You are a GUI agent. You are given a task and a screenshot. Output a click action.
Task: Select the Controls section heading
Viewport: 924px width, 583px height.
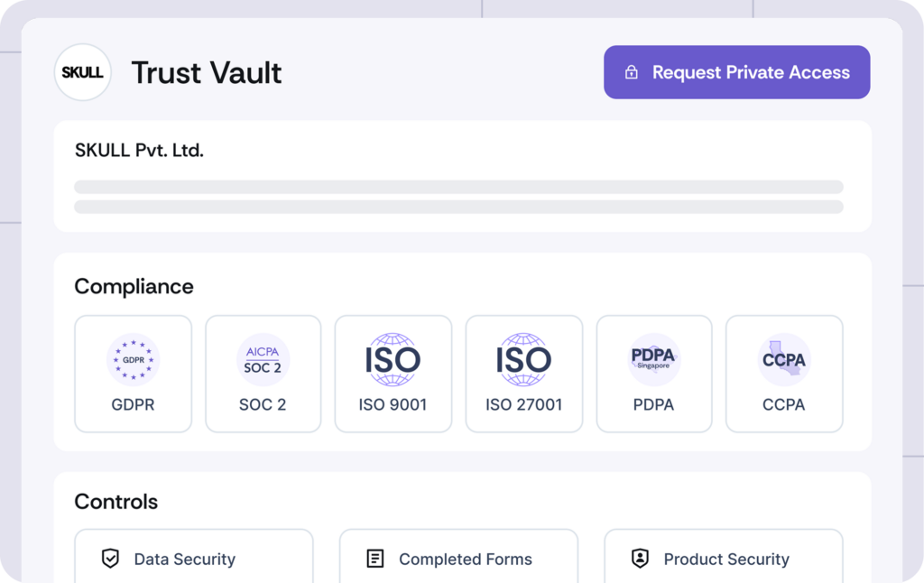coord(116,502)
